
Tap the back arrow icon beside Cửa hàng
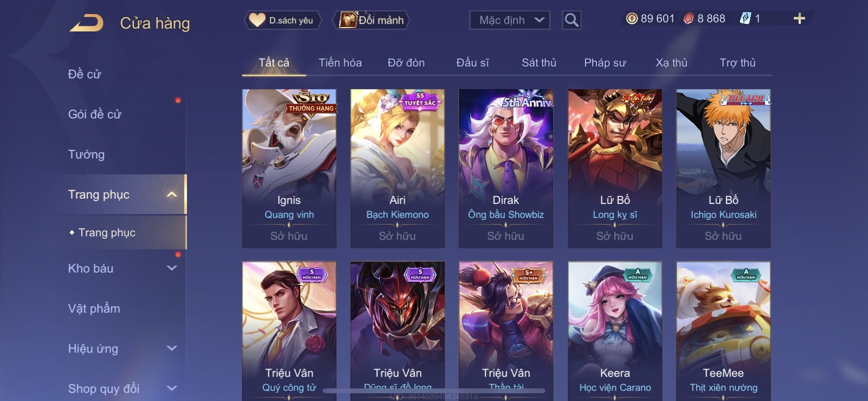[87, 23]
